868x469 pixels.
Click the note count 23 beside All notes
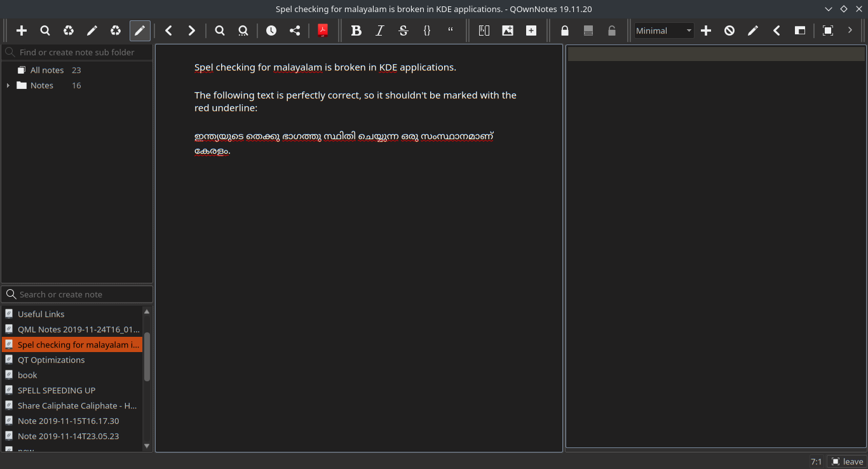tap(76, 70)
